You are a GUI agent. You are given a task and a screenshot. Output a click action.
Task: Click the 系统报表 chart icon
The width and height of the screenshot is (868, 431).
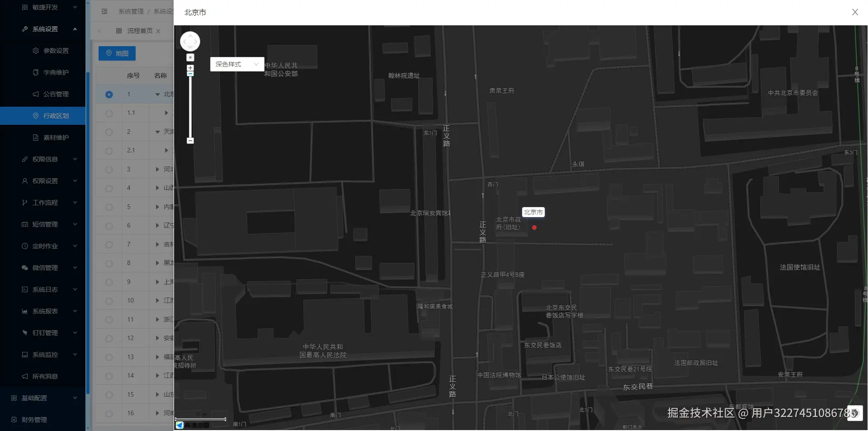(25, 311)
